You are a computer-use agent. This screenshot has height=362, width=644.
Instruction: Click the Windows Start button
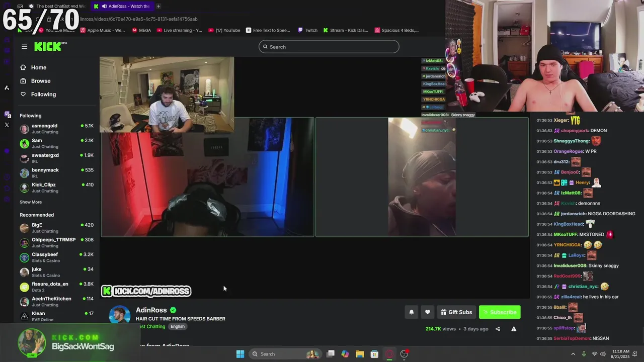coord(240,354)
